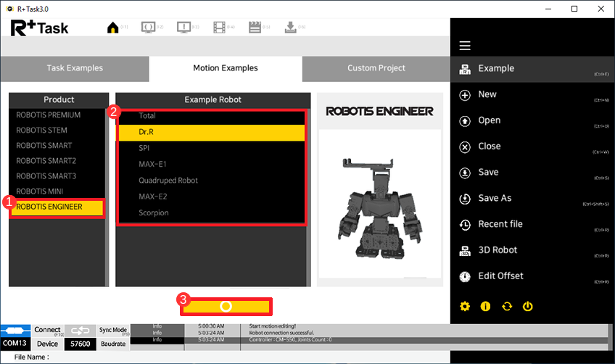This screenshot has height=364, width=615.
Task: Open the 57600 baudrate selector
Action: coord(80,344)
